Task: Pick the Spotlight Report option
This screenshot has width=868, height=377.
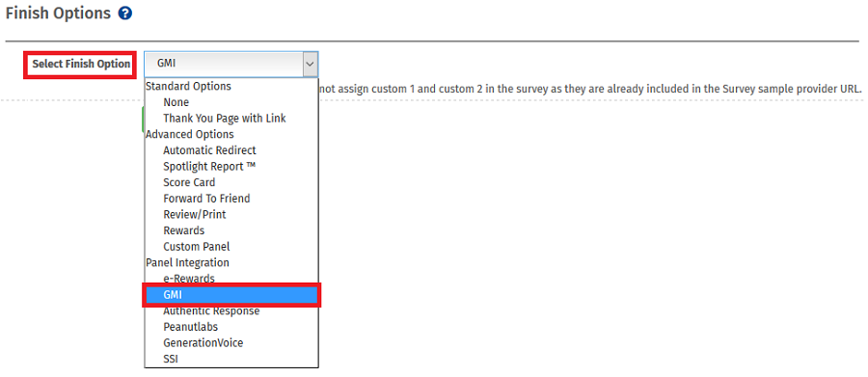Action: 231,167
